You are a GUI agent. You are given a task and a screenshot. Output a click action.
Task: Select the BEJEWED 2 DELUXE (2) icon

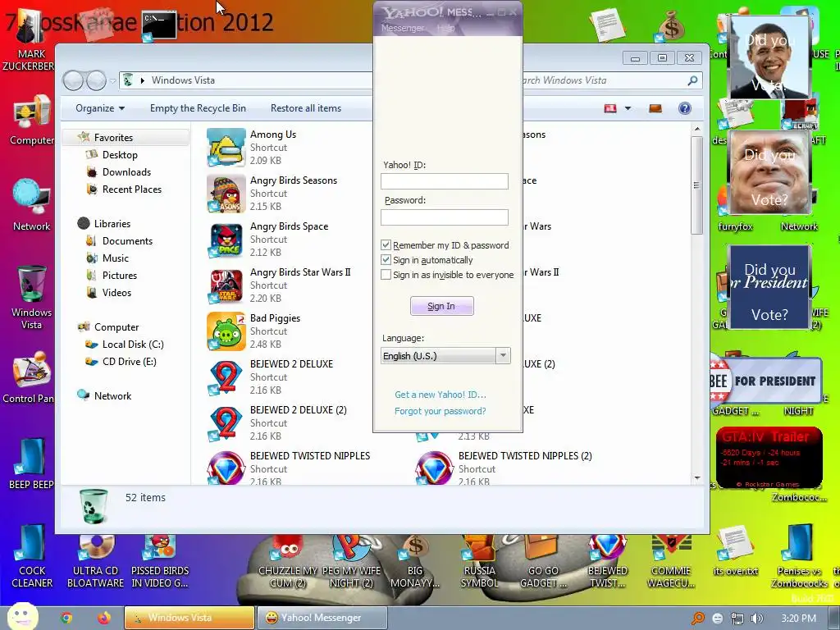226,424
